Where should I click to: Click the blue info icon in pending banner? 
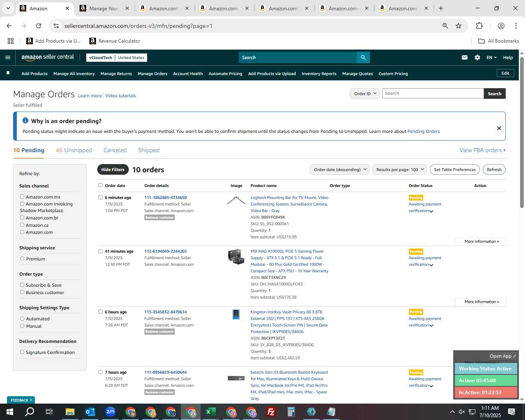[25, 121]
